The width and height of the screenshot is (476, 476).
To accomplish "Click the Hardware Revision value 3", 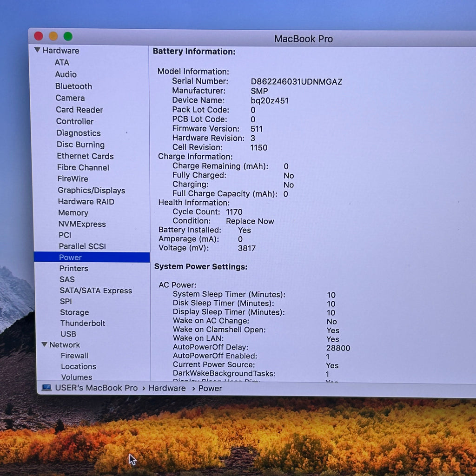I will pos(252,139).
